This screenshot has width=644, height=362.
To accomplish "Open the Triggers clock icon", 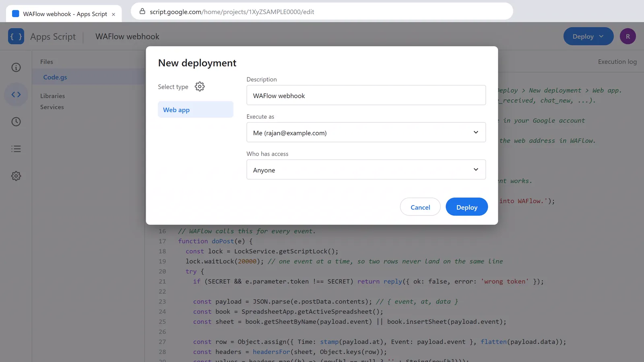I will [x=16, y=122].
